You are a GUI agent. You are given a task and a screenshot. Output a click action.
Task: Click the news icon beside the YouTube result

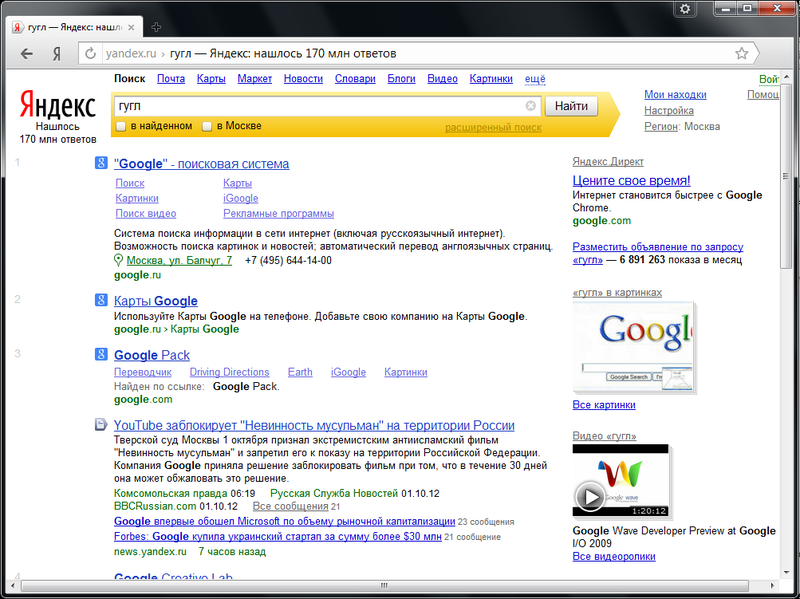coord(101,425)
